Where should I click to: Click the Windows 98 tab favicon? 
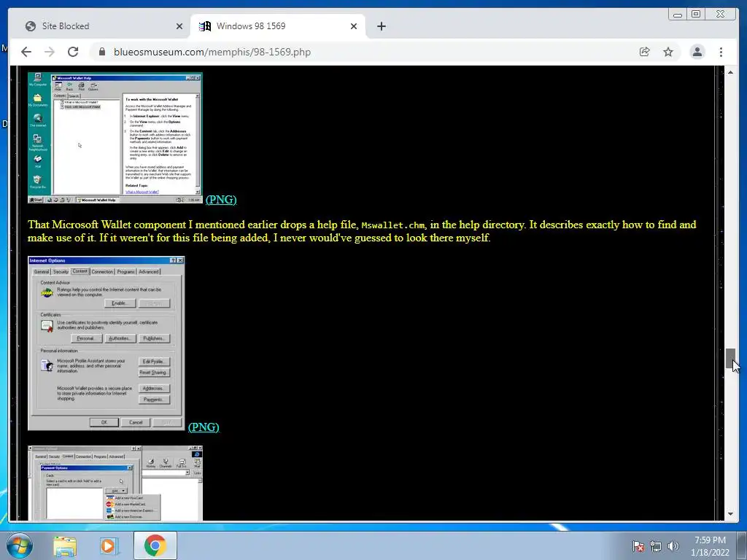205,26
